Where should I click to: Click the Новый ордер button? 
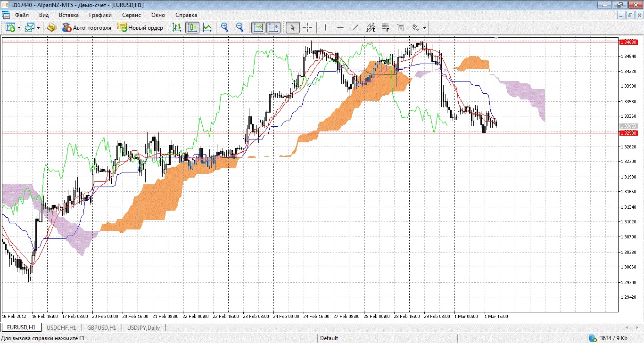point(141,28)
